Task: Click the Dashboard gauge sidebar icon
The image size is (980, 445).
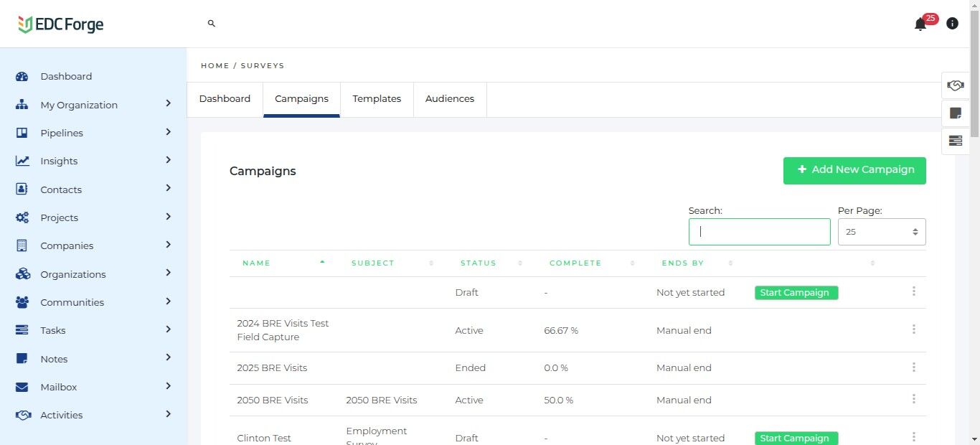Action: click(22, 77)
